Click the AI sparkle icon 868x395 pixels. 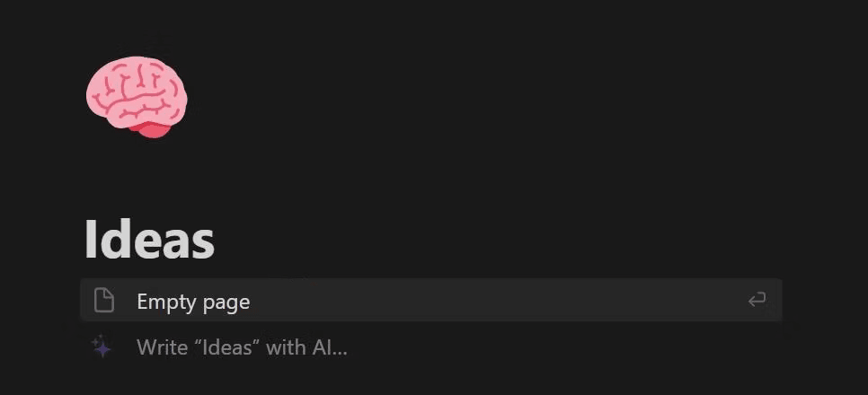[x=102, y=347]
